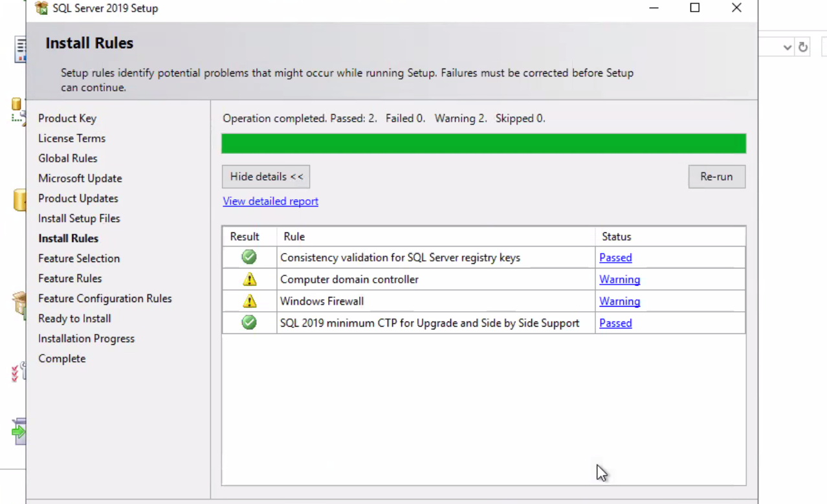The width and height of the screenshot is (827, 504).
Task: Click the SQL Server 2019 Setup title bar icon
Action: (41, 8)
